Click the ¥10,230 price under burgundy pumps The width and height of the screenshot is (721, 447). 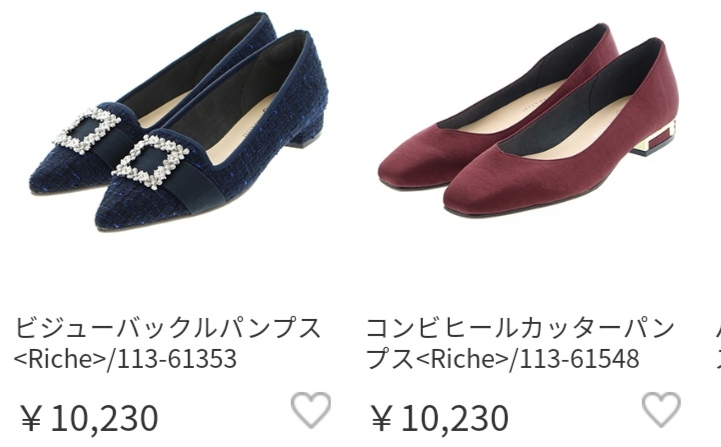(x=440, y=418)
